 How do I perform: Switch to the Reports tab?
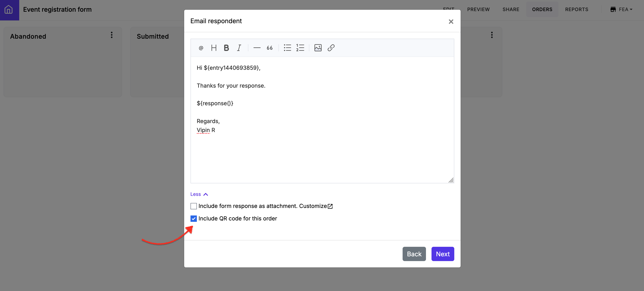[576, 10]
